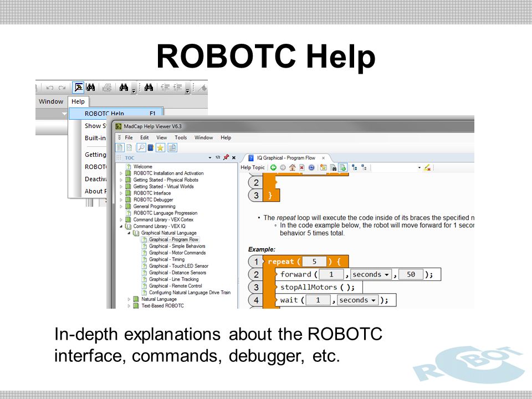The width and height of the screenshot is (532, 399).
Task: Click the redo arrow in ROBOTC toolbar
Action: click(62, 88)
